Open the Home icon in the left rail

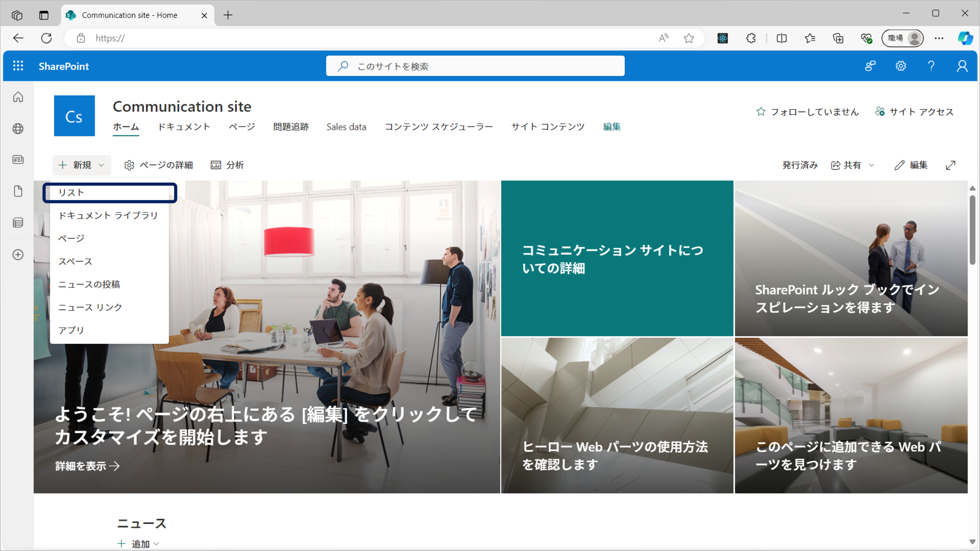pyautogui.click(x=18, y=97)
